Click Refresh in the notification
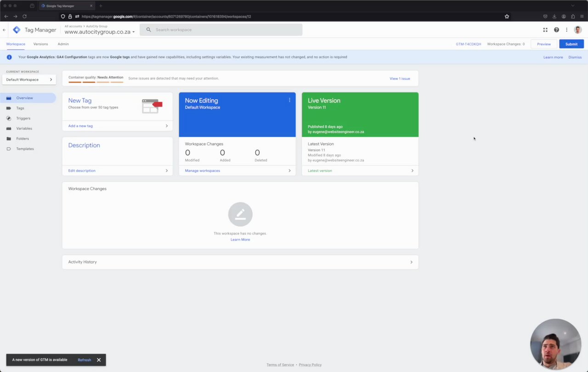588x372 pixels. coord(85,360)
